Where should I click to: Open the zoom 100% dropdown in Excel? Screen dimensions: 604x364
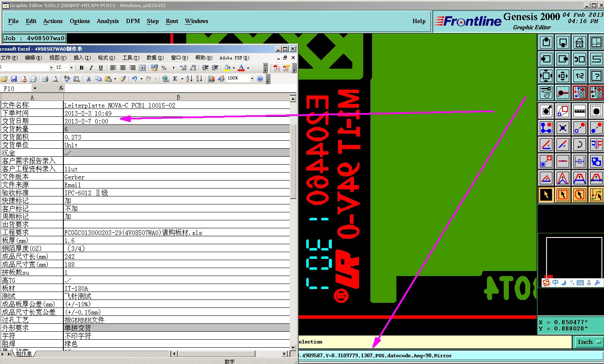pyautogui.click(x=252, y=79)
